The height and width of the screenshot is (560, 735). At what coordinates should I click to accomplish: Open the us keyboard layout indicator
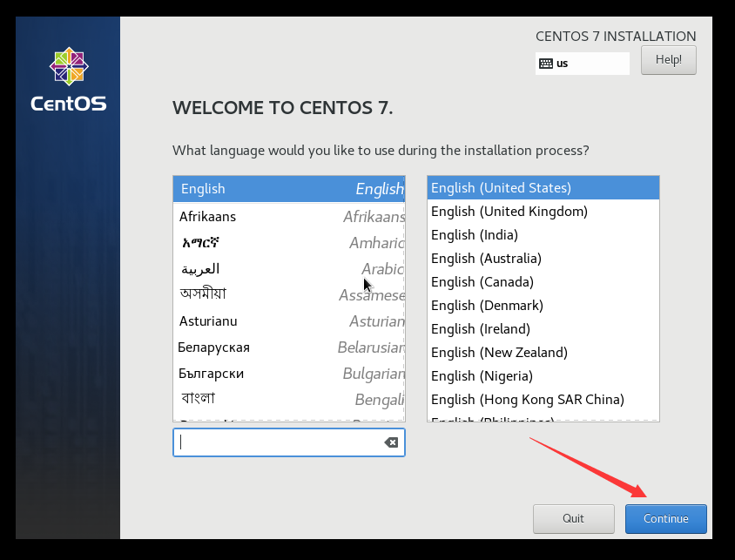tap(583, 64)
